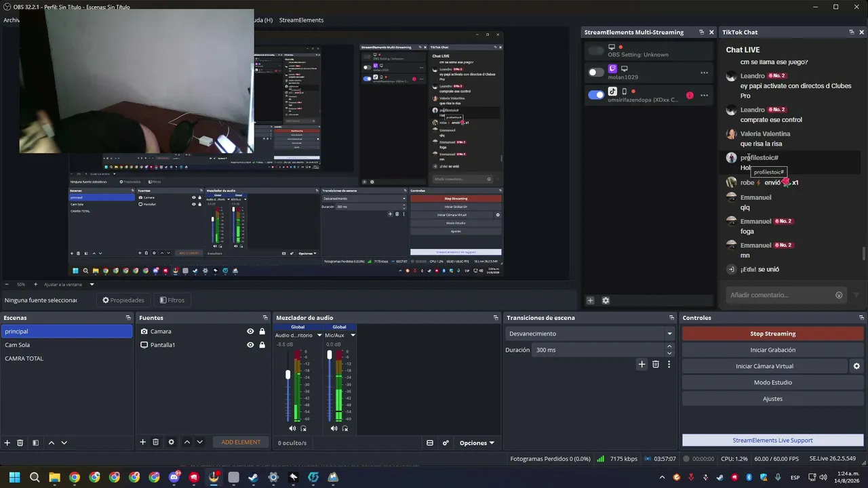Increase transition duration with up arrow
Image resolution: width=868 pixels, height=488 pixels.
pos(670,346)
